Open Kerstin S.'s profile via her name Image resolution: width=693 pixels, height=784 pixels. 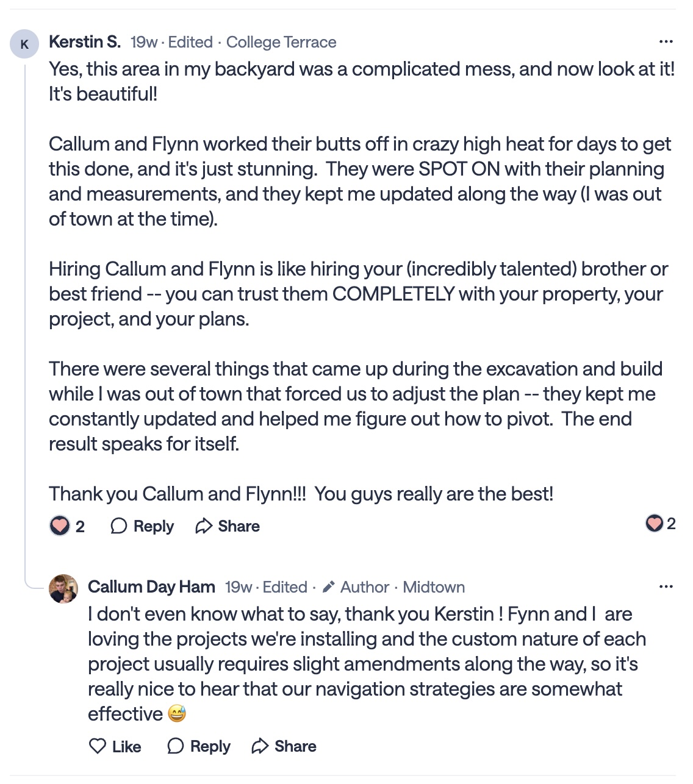pos(85,42)
